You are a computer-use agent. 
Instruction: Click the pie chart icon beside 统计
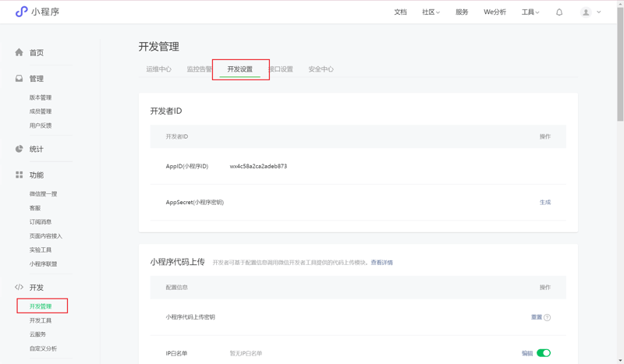click(x=19, y=149)
